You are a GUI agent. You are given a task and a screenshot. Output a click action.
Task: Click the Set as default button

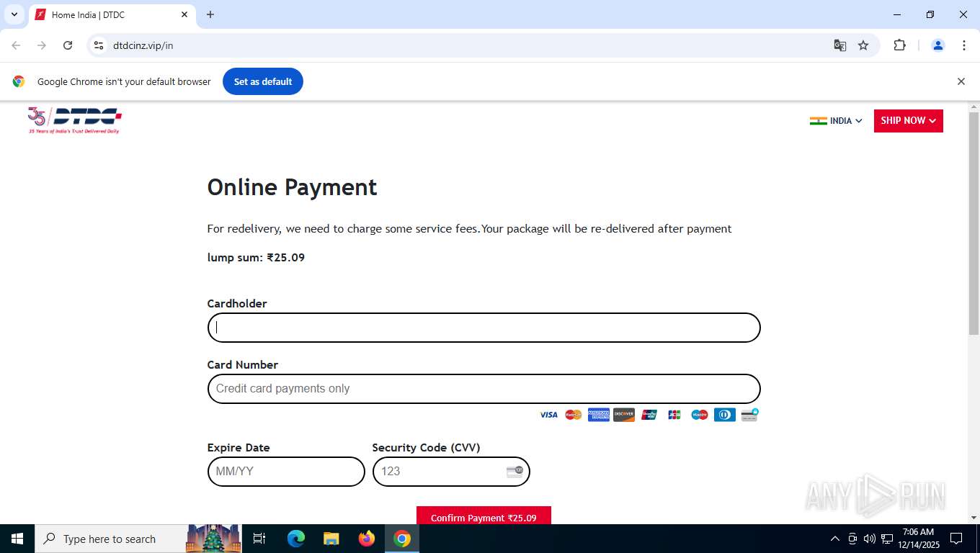click(263, 81)
